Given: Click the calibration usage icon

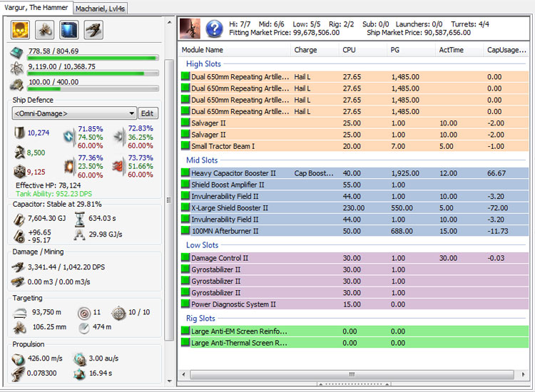Looking at the screenshot, I should (16, 85).
